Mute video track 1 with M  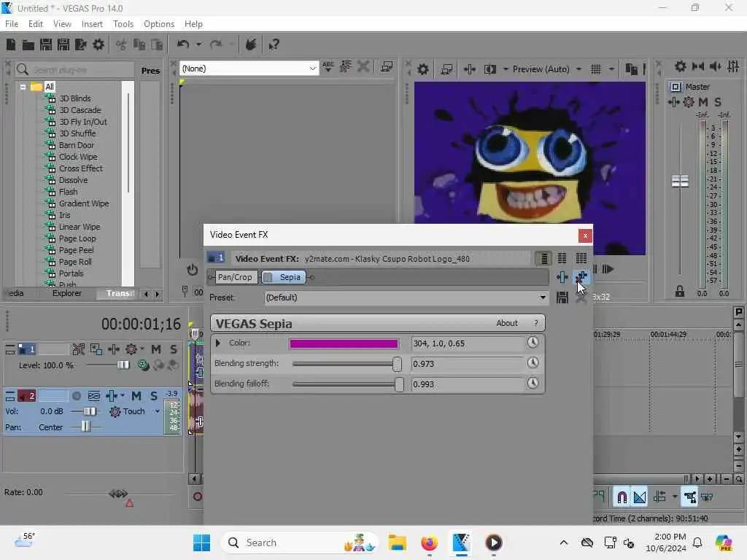point(156,349)
